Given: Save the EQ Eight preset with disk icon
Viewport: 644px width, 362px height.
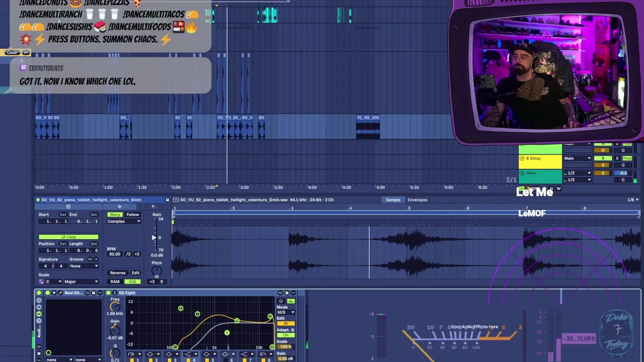Looking at the screenshot, I should coord(287,293).
